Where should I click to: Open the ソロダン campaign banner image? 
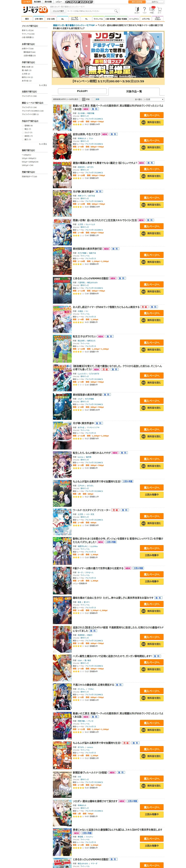click(x=108, y=58)
